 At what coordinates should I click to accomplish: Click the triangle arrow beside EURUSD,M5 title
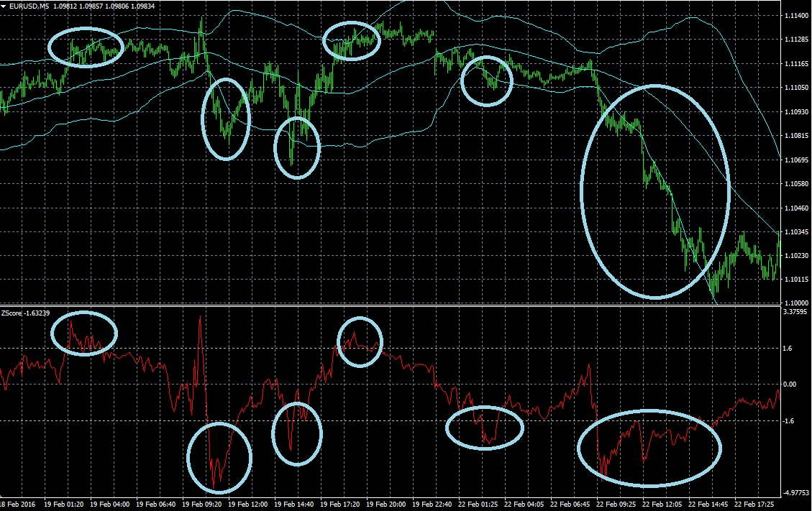pyautogui.click(x=4, y=6)
